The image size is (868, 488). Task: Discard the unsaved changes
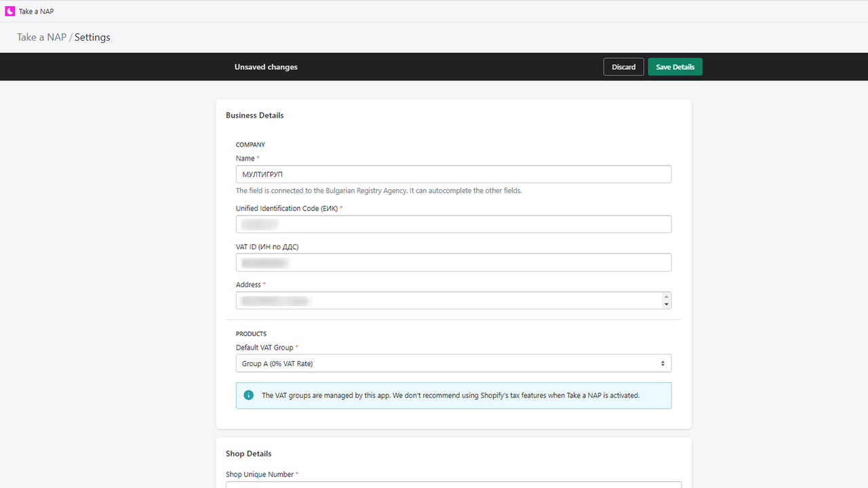coord(623,66)
